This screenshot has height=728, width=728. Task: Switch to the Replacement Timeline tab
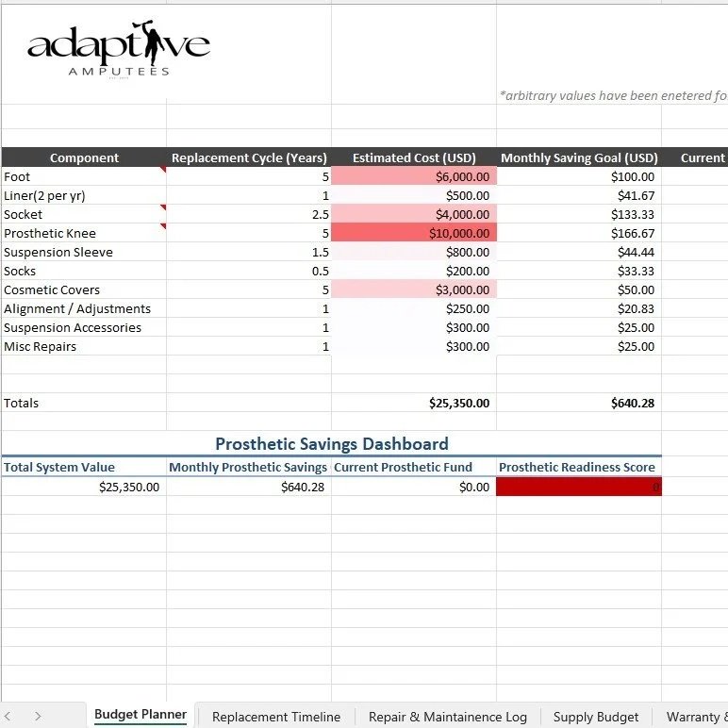tap(276, 717)
